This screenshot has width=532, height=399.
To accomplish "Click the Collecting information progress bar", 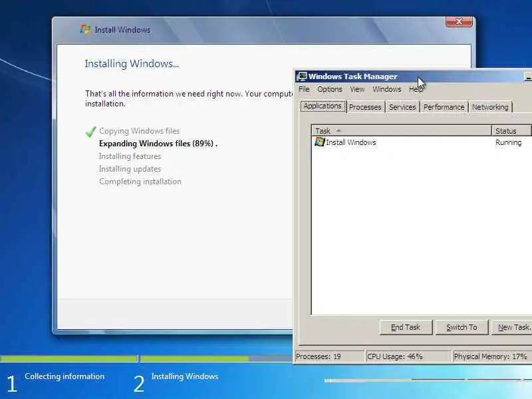I will point(69,358).
